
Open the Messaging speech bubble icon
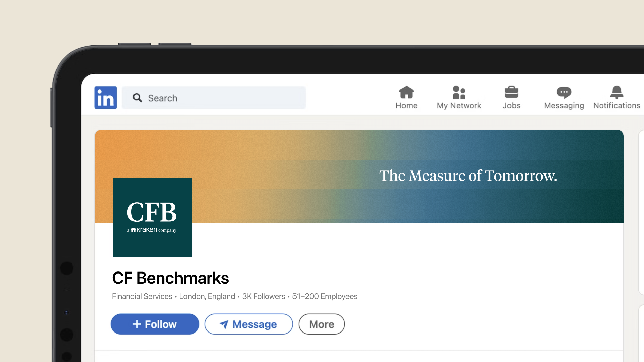click(564, 93)
